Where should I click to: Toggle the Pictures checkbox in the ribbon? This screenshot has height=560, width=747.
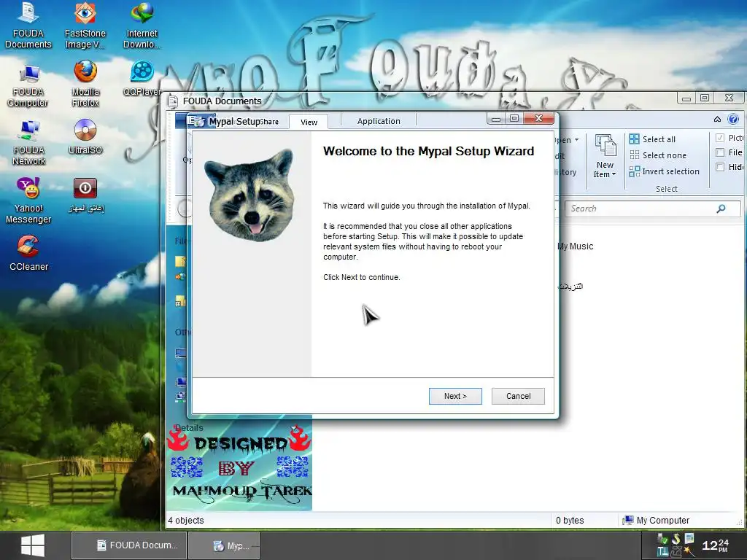coord(720,138)
